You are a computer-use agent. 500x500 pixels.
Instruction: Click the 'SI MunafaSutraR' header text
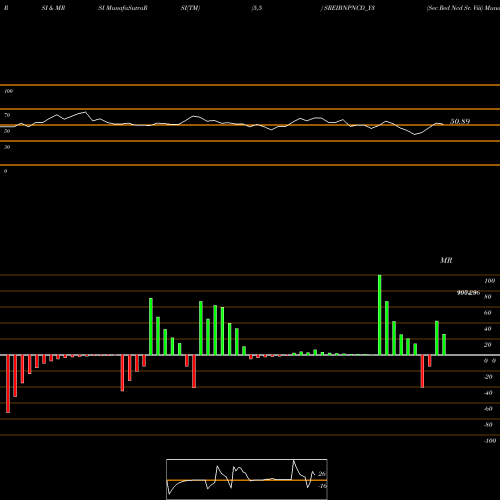tap(123, 8)
